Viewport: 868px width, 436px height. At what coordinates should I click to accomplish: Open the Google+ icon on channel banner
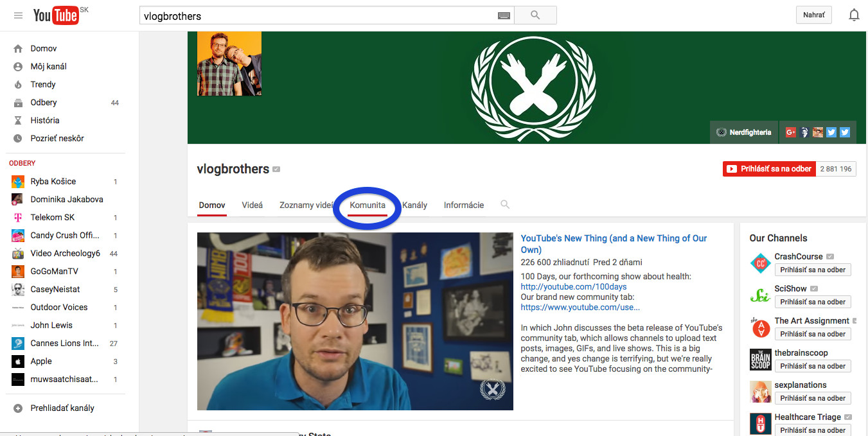point(790,132)
